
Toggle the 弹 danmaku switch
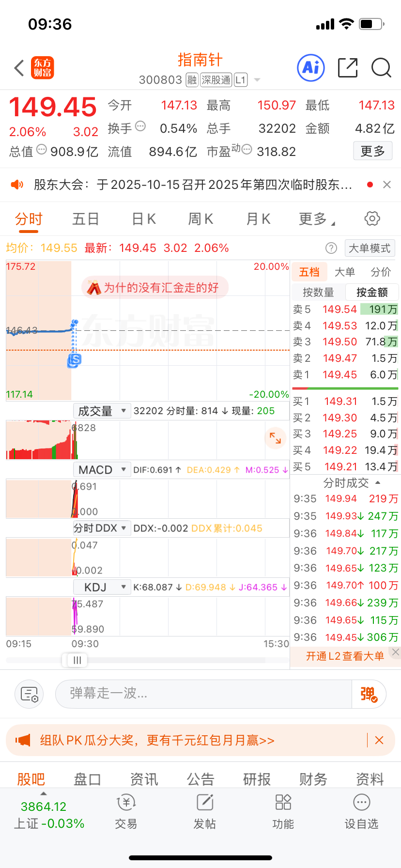click(369, 694)
